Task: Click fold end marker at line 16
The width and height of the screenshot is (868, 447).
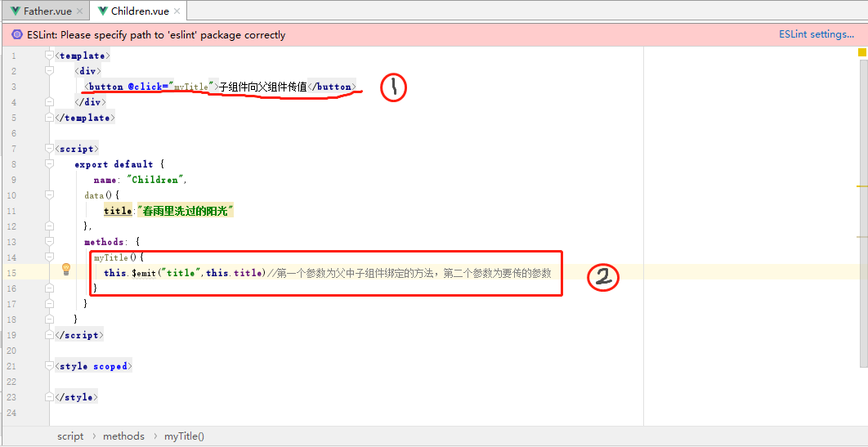Action: 49,288
